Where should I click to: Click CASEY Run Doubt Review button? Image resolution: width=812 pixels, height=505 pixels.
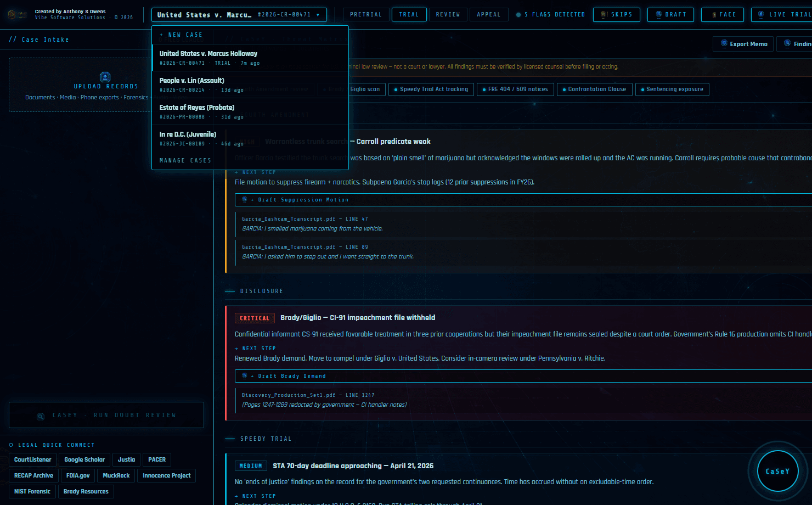(106, 415)
